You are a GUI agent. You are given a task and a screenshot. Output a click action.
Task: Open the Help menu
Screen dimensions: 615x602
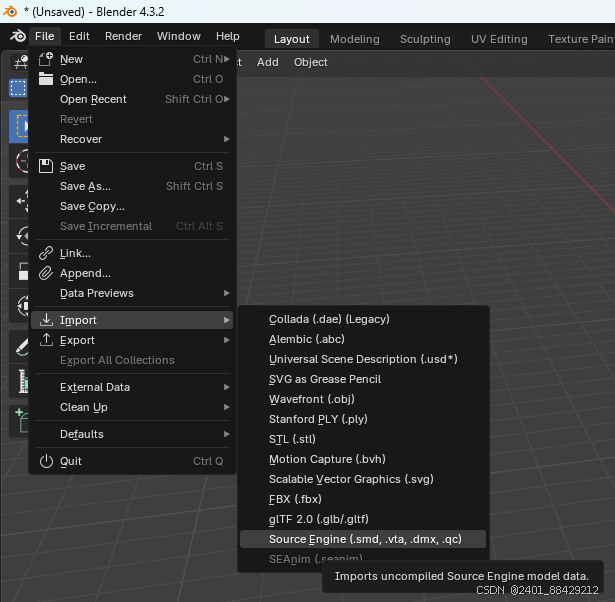click(227, 36)
